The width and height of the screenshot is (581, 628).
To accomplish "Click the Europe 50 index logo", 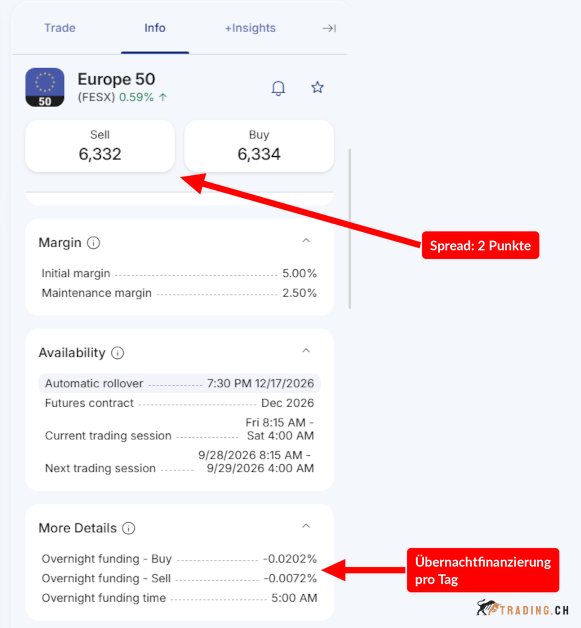I will click(45, 87).
